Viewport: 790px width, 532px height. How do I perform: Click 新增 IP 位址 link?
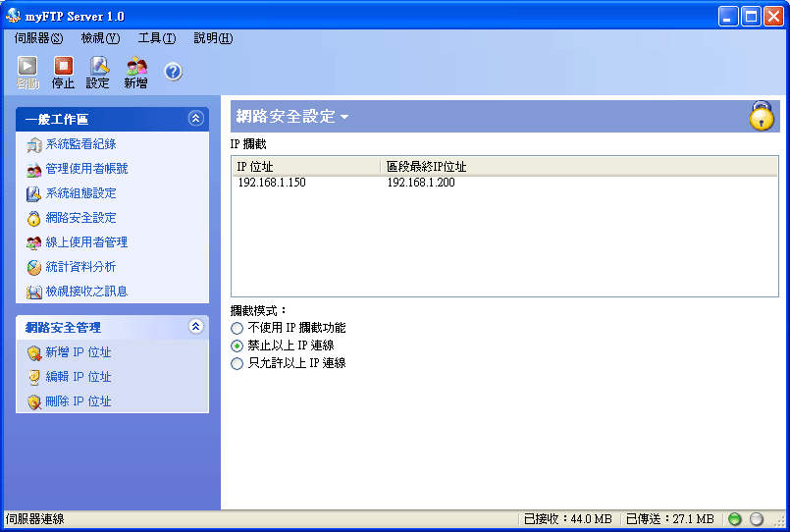79,352
